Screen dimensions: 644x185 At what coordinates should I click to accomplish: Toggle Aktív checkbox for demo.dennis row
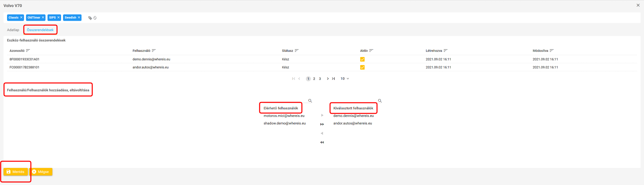pos(362,59)
